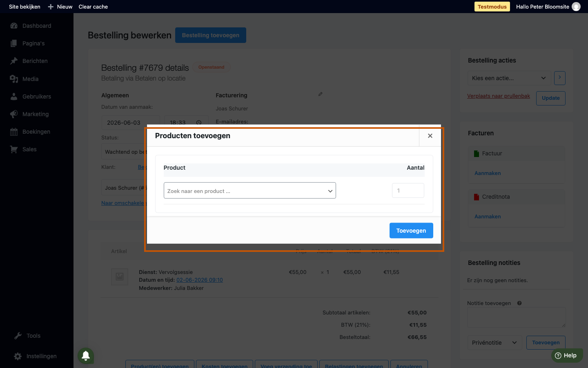Click the Peter Bloomsite avatar icon
This screenshot has height=368, width=588.
[x=576, y=7]
